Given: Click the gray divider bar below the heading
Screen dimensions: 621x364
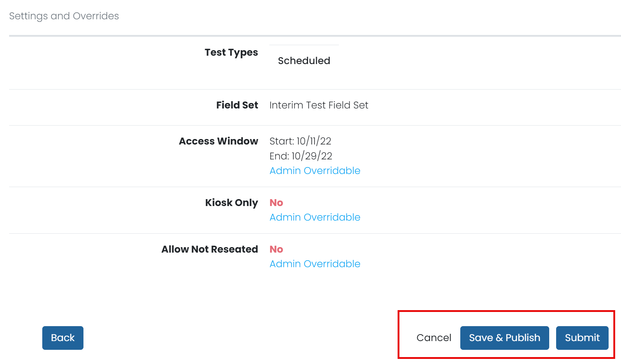Looking at the screenshot, I should click(x=315, y=36).
